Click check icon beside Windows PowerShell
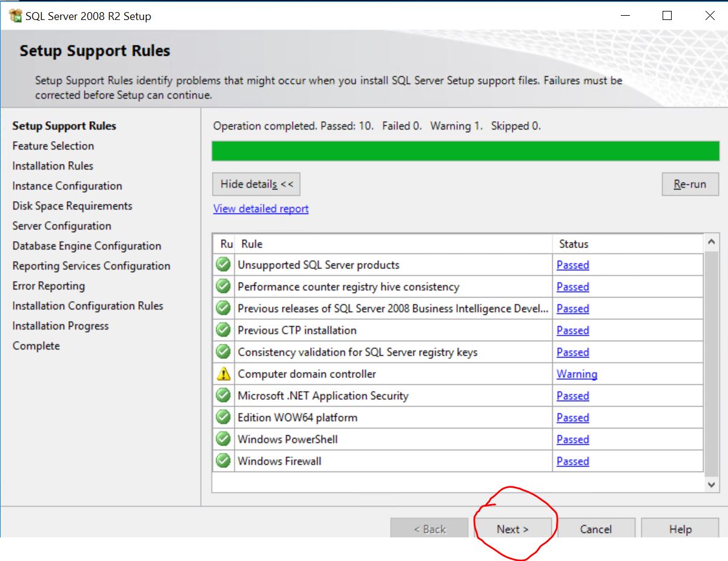 223,439
